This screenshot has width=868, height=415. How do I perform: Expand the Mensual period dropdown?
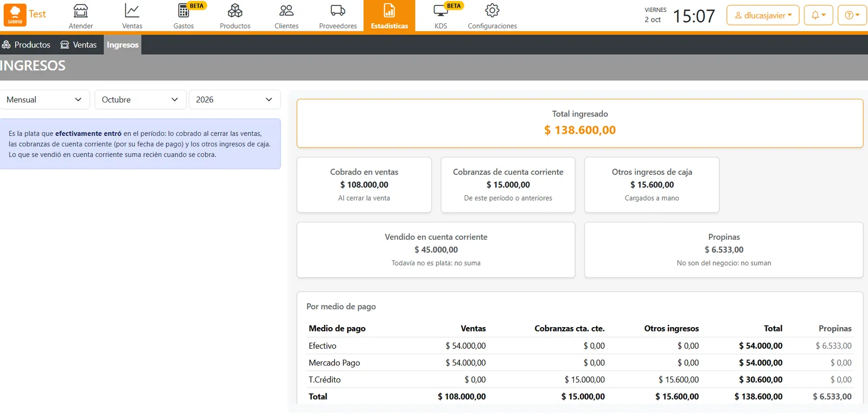(x=44, y=99)
